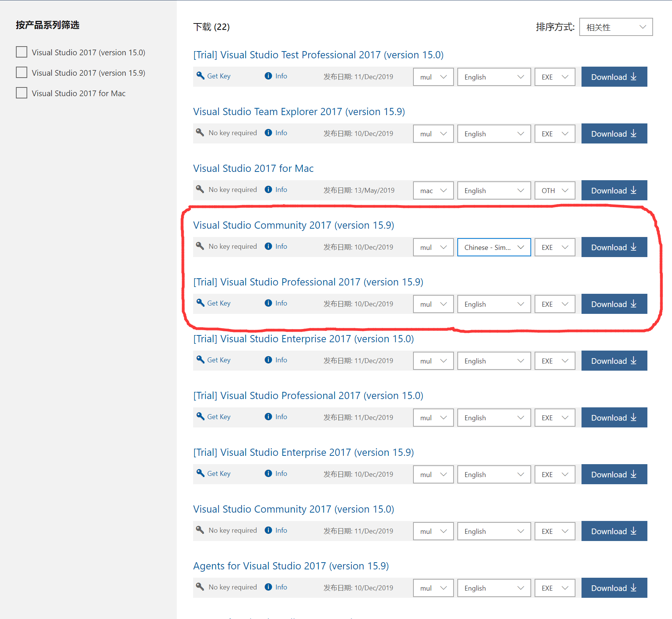
Task: Tick the Visual Studio 2017 for Mac checkbox
Action: point(22,93)
